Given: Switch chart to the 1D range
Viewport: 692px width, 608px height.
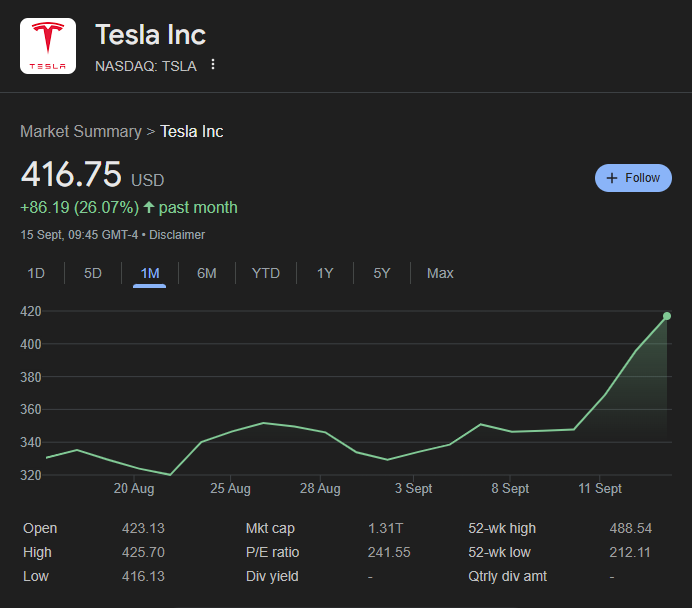Looking at the screenshot, I should [x=36, y=273].
